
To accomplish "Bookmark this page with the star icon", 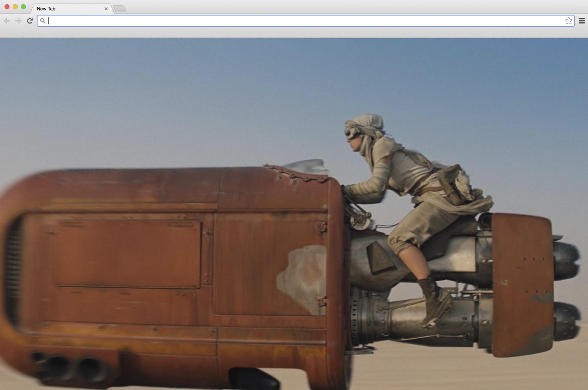I will [568, 21].
